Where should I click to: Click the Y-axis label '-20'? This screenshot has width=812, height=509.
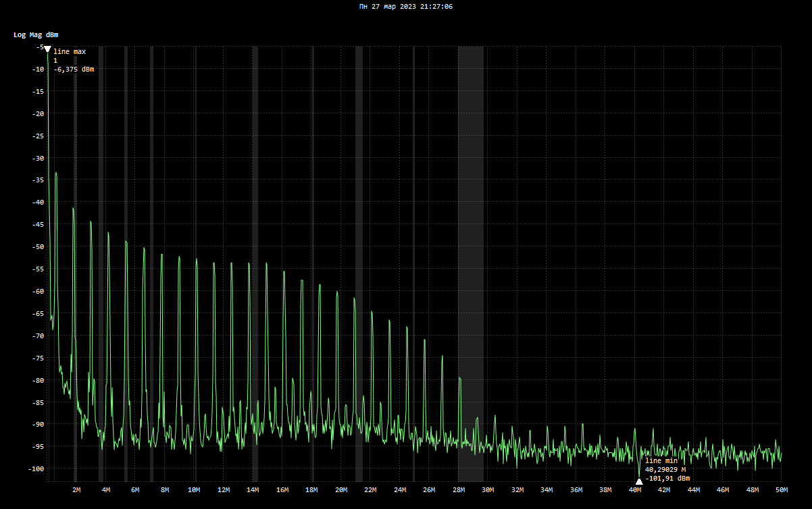coord(38,113)
